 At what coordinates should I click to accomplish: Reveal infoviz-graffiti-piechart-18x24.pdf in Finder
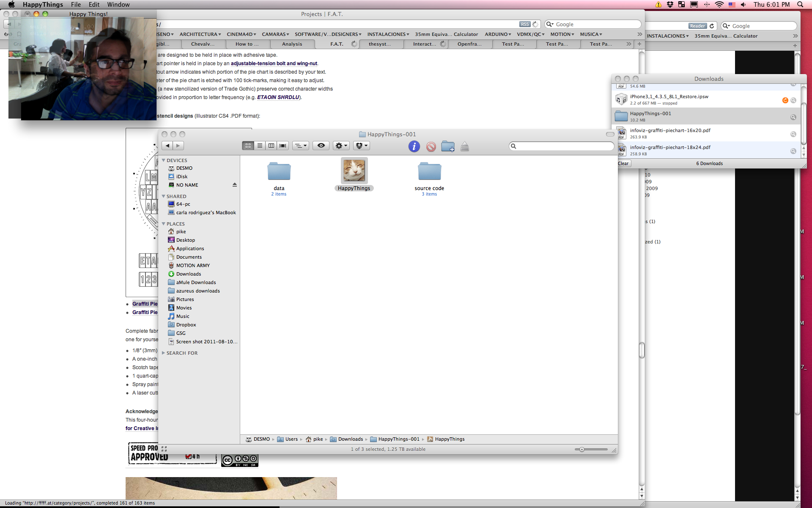click(x=793, y=151)
